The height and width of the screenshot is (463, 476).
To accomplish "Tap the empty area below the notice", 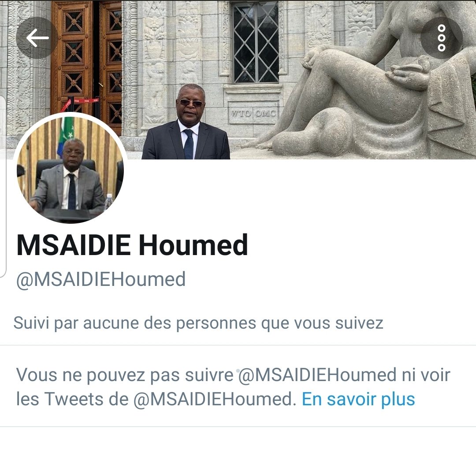I will (238, 445).
